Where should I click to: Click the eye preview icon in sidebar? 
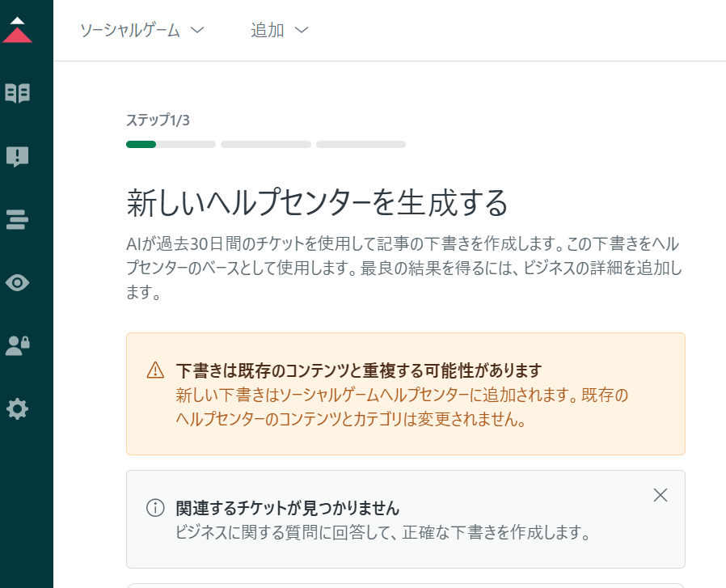click(17, 282)
